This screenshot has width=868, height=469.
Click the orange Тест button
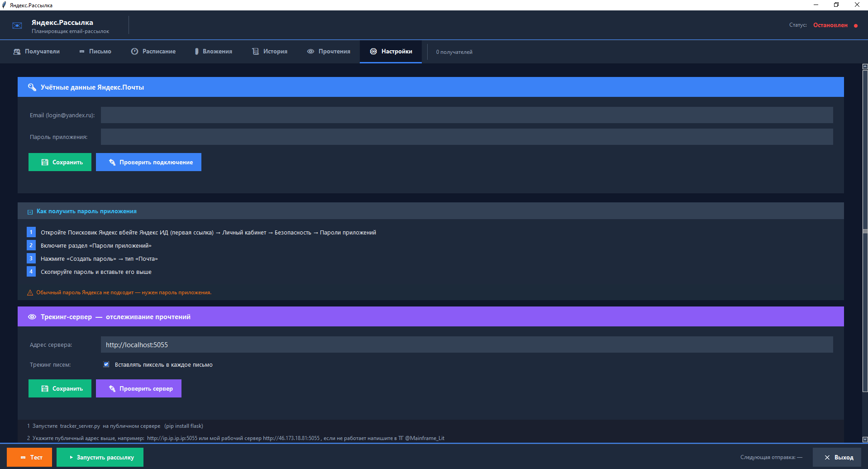pos(29,457)
